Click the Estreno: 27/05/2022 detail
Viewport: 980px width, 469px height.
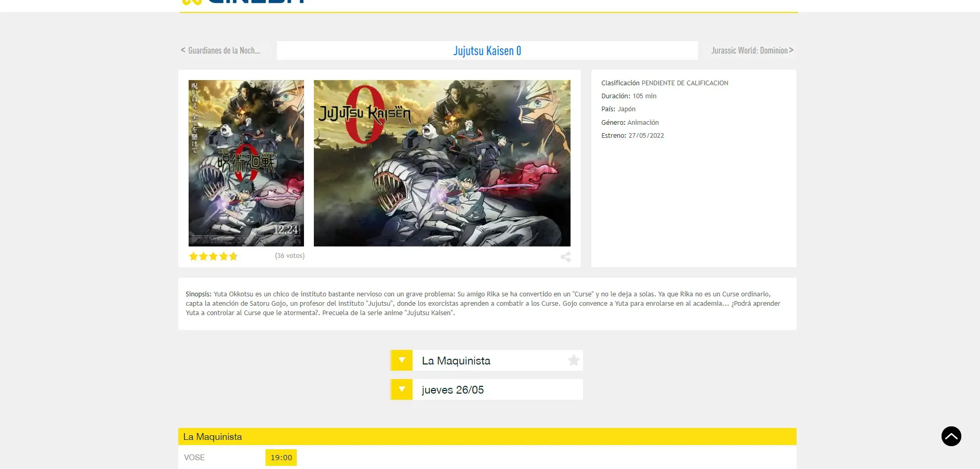pos(632,136)
